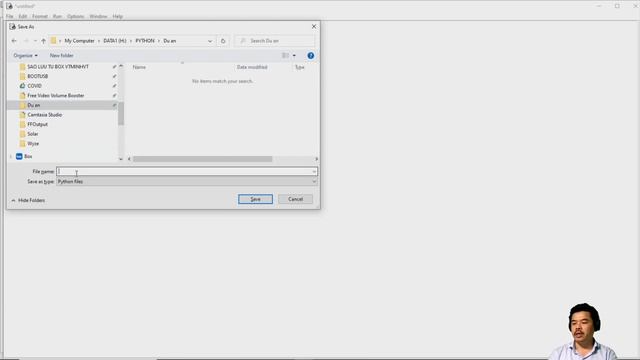Click horizontal scroll left arrow
Viewport: 640px width, 360px height.
click(129, 159)
